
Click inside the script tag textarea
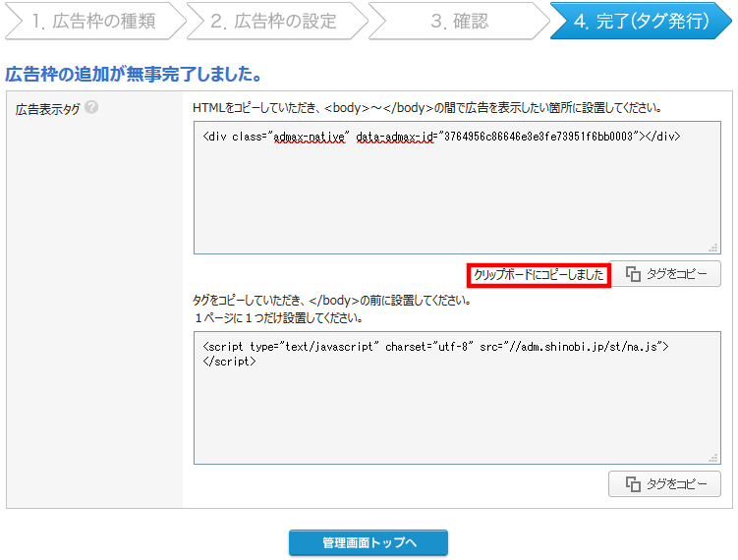click(457, 398)
